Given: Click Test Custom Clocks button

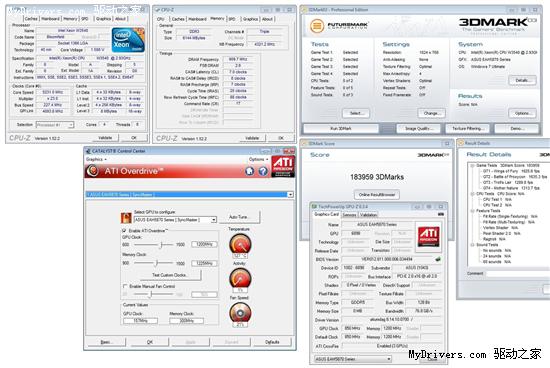Looking at the screenshot, I should (x=170, y=275).
